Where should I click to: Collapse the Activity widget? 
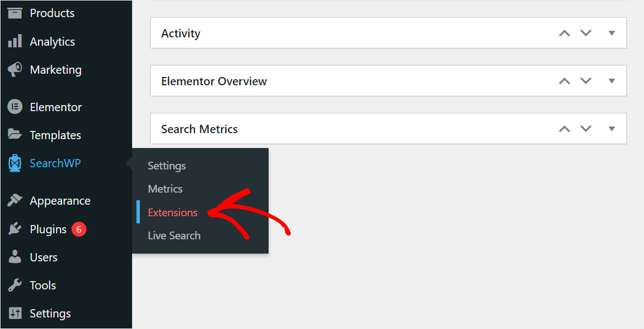click(612, 32)
